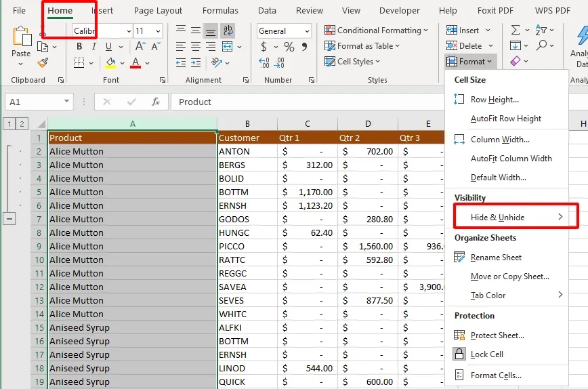The height and width of the screenshot is (389, 588).
Task: Expand the General number format dropdown
Action: (307, 31)
